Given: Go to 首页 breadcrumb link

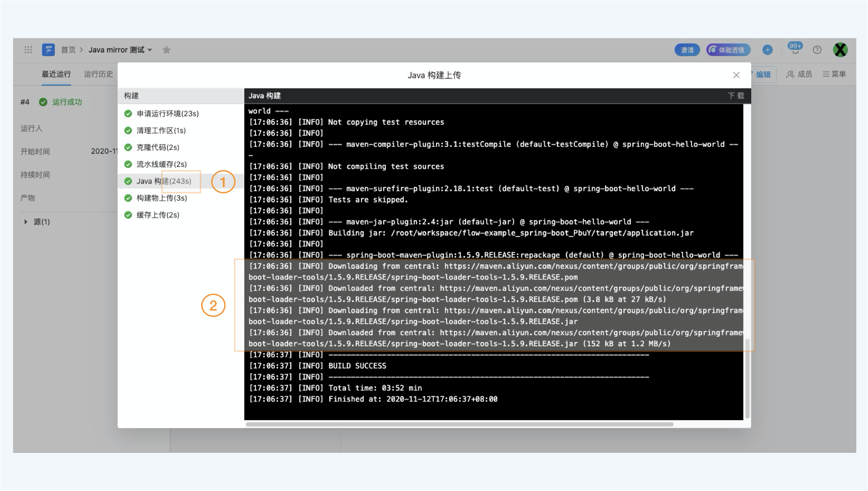Looking at the screenshot, I should coord(68,50).
